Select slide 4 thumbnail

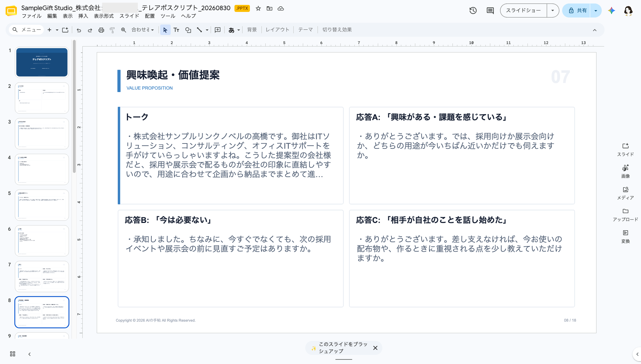(x=42, y=169)
